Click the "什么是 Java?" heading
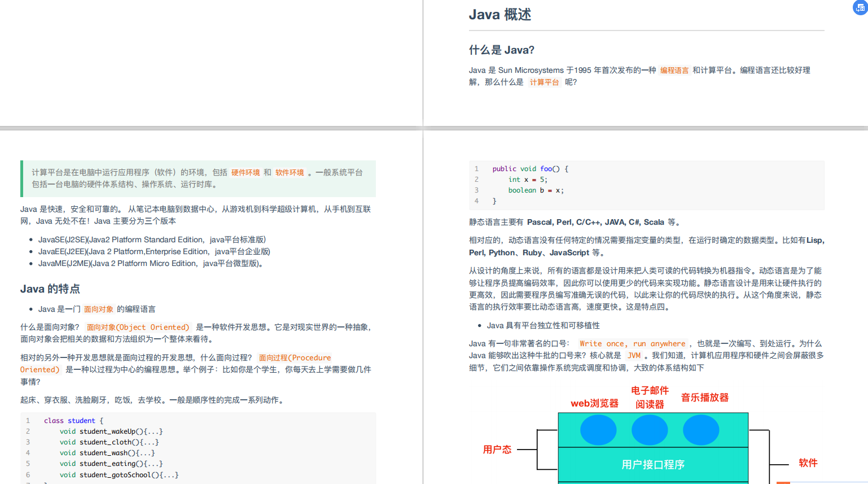Image resolution: width=868 pixels, height=484 pixels. [x=502, y=50]
